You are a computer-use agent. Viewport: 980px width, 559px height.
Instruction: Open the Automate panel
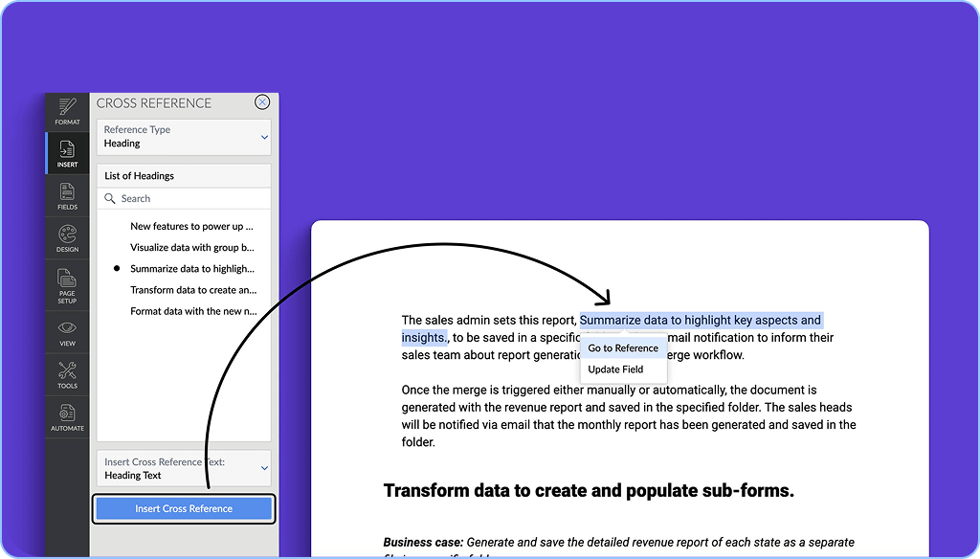pos(67,417)
